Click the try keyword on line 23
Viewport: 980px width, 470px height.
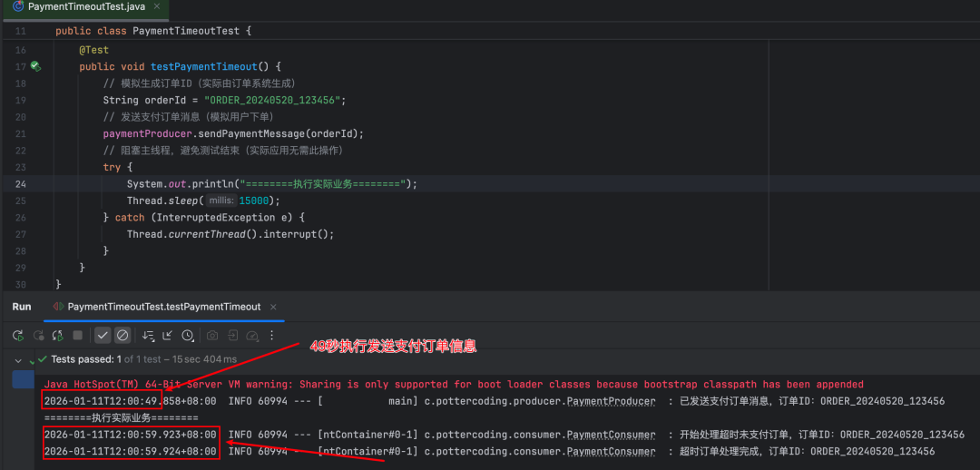[x=112, y=168]
